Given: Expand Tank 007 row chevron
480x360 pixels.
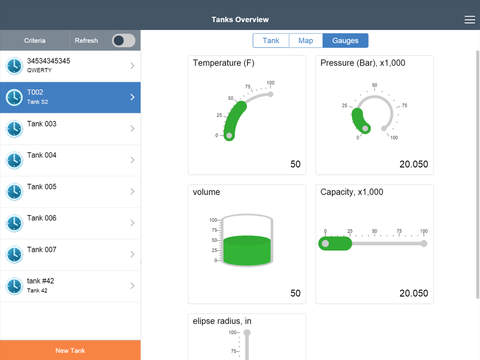Looking at the screenshot, I should click(x=132, y=254).
